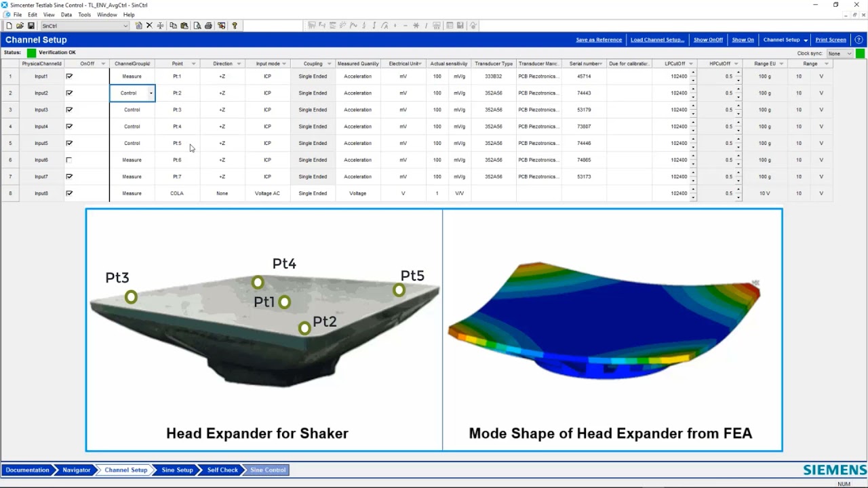Viewport: 868px width, 488px height.
Task: Click the Measure group cell for Input1
Action: point(132,77)
